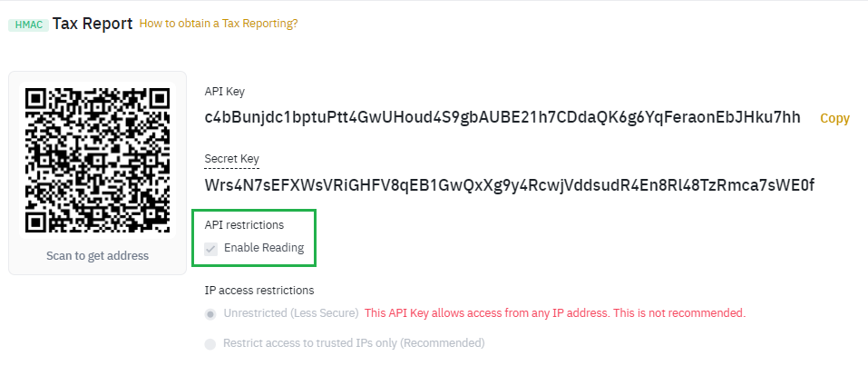
Task: Click the 'API Key' label
Action: click(x=224, y=92)
